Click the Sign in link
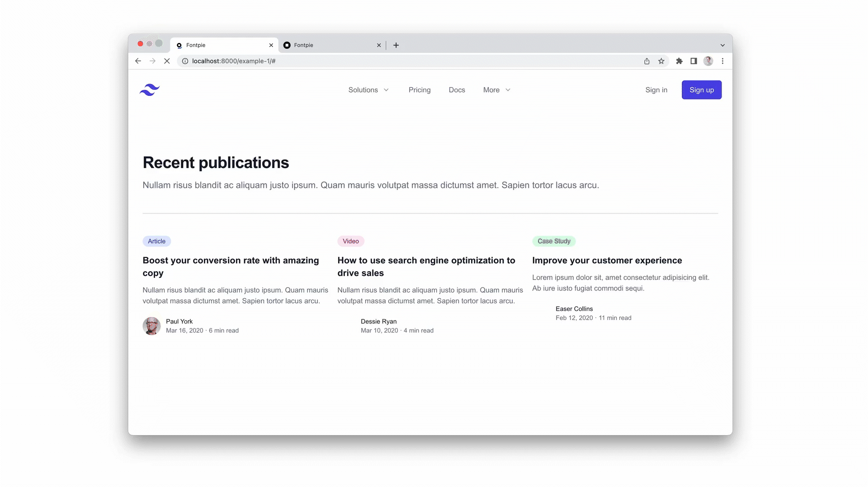868x488 pixels. [656, 90]
